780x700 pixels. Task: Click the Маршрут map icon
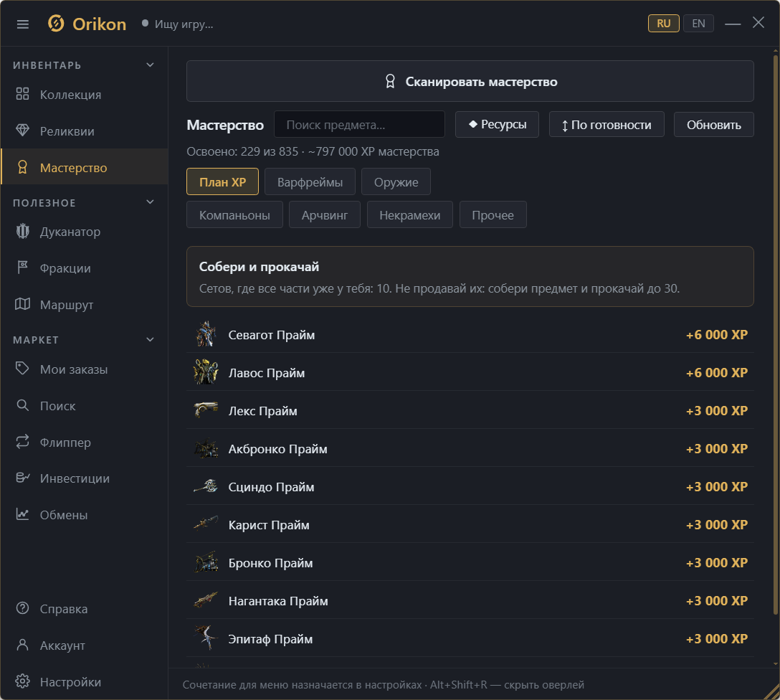22,304
